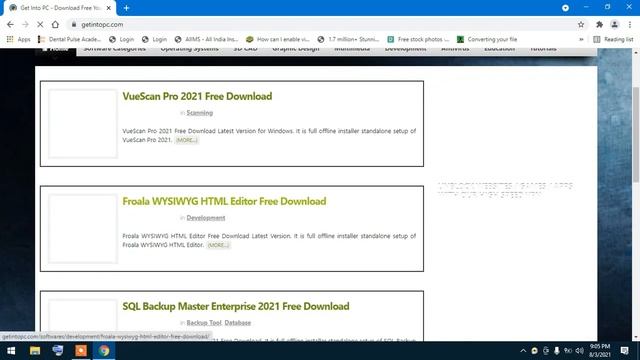Viewport: 640px width, 360px height.
Task: Open the Development site menu item
Action: point(405,49)
